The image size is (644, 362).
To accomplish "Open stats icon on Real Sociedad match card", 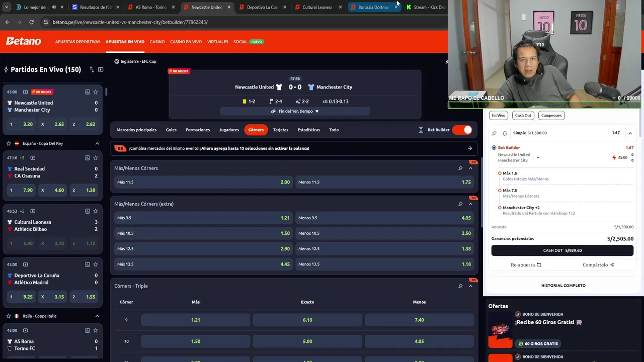I will point(88,158).
